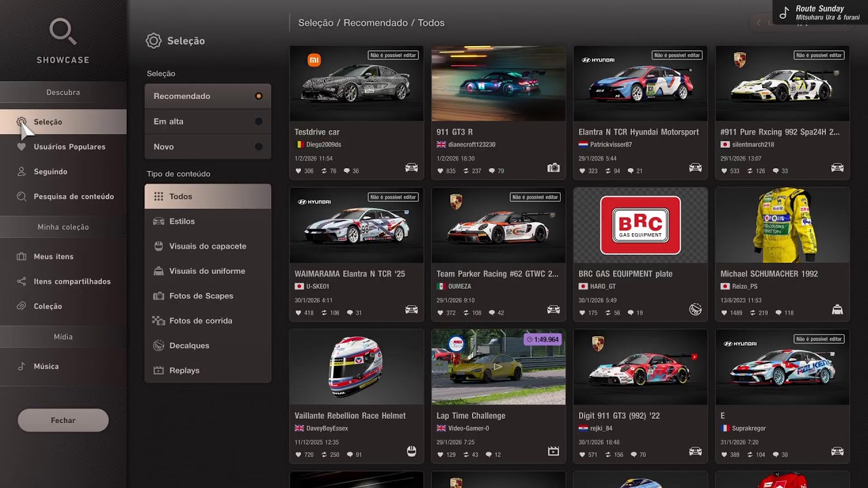Open Michael SCHUMACHER 1992 suit thumbnail
This screenshot has width=868, height=488.
point(783,225)
